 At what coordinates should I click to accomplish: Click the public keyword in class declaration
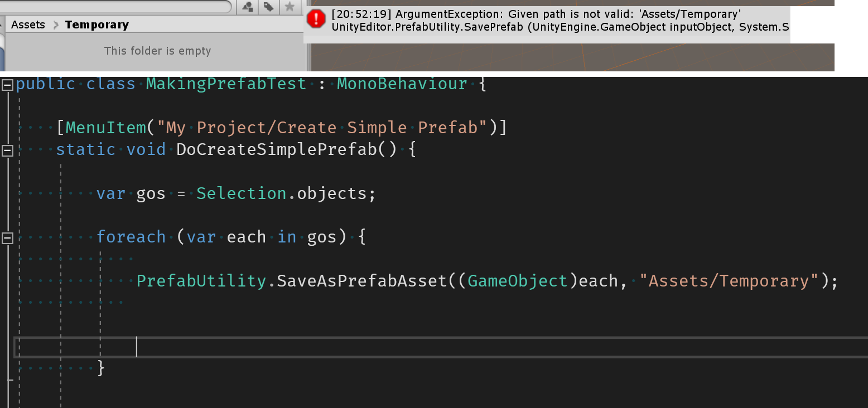(46, 84)
